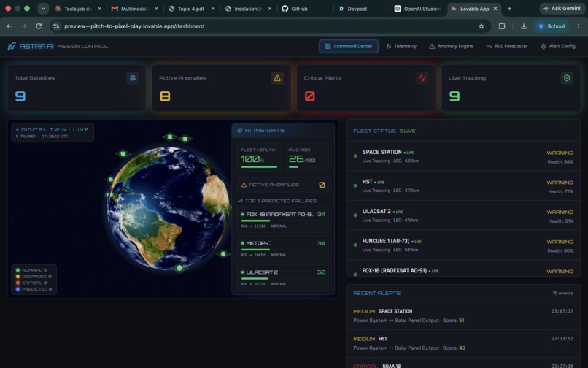Click the address bar URL
This screenshot has height=368, width=588.
(134, 26)
